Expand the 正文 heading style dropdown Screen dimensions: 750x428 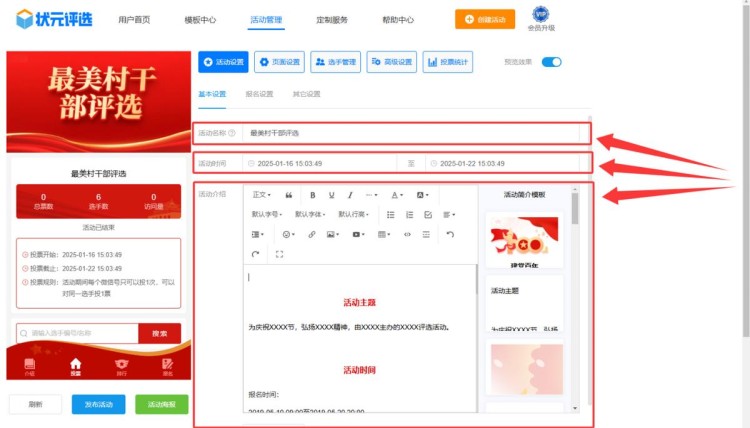(262, 195)
